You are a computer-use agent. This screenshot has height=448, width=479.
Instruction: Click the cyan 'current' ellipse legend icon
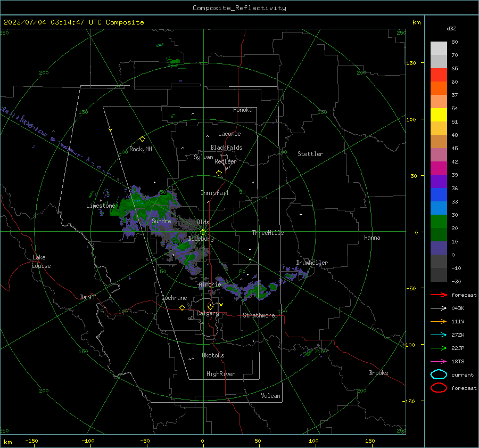pyautogui.click(x=439, y=374)
